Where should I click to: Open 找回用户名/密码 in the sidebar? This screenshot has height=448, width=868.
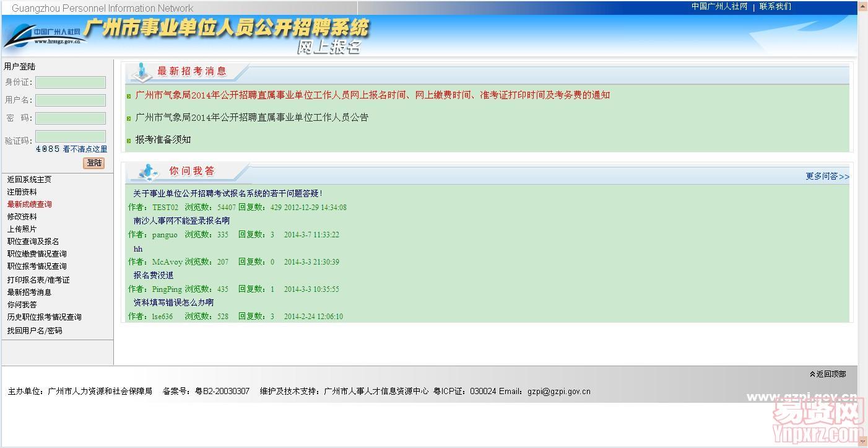35,331
